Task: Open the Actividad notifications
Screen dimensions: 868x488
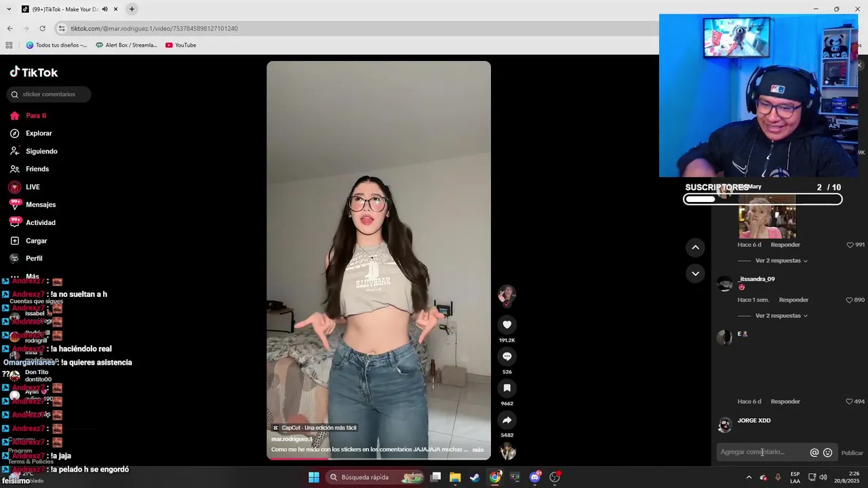Action: click(41, 222)
